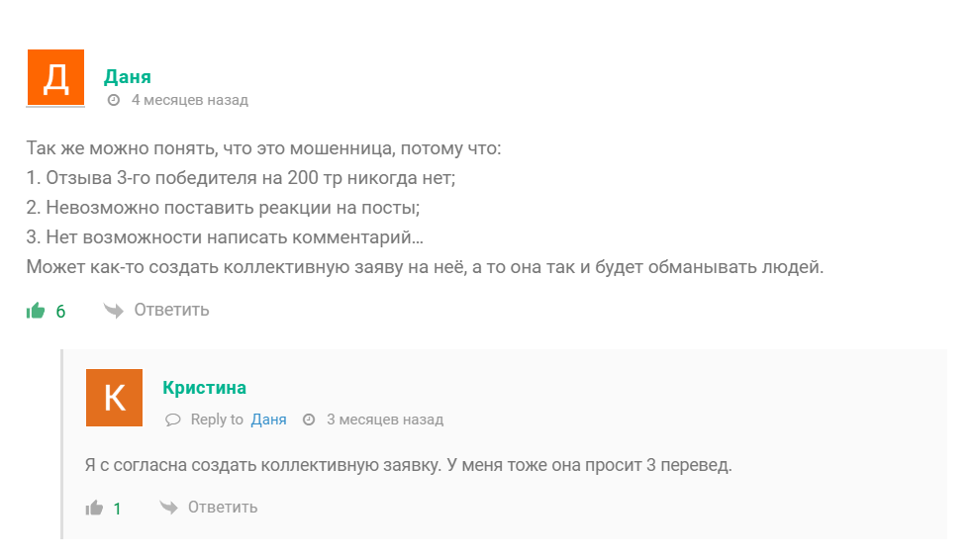Open the Даня author name above first comment
The image size is (974, 560).
coord(128,77)
